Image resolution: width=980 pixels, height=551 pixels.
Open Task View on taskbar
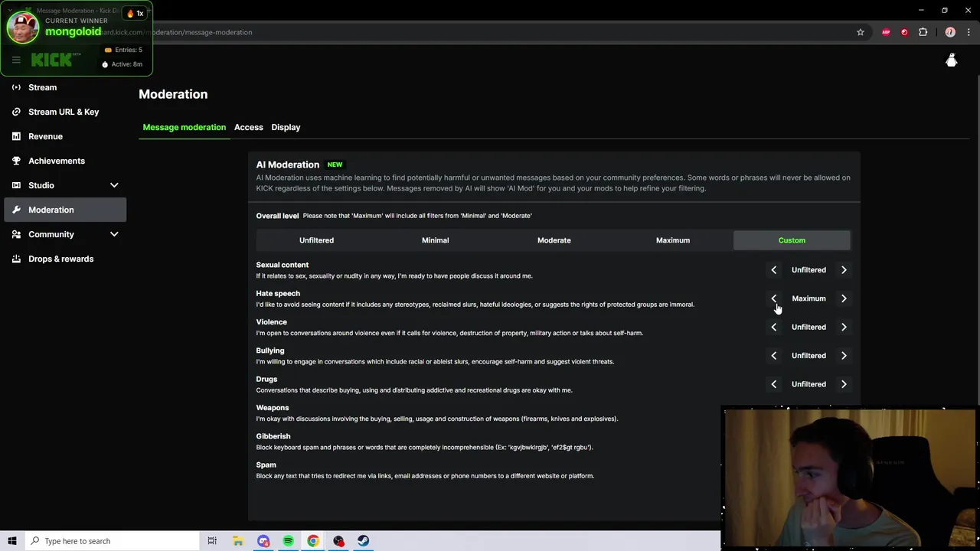212,541
